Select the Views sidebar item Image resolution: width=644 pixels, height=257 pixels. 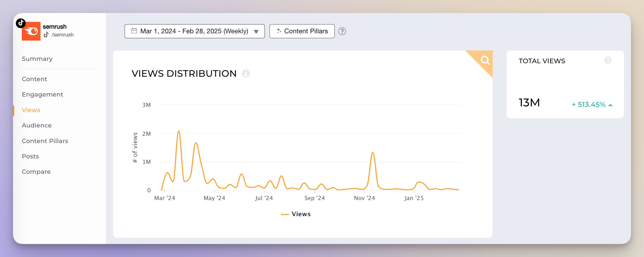click(31, 110)
